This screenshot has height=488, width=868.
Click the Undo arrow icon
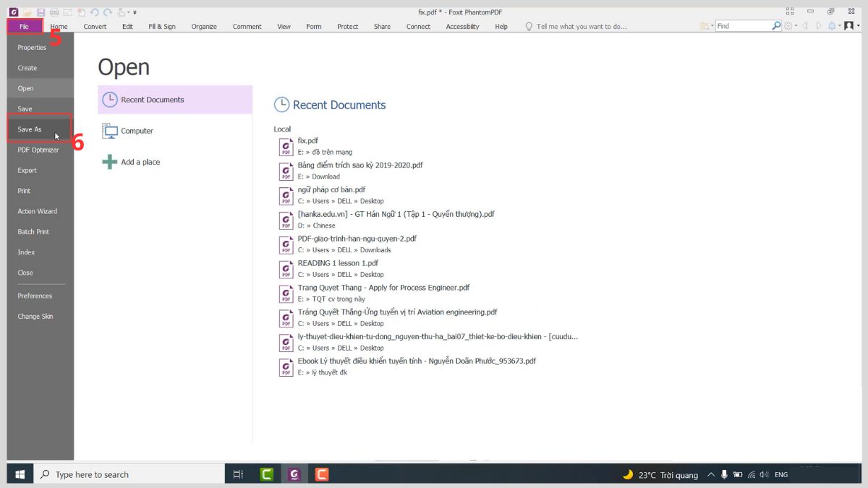95,12
